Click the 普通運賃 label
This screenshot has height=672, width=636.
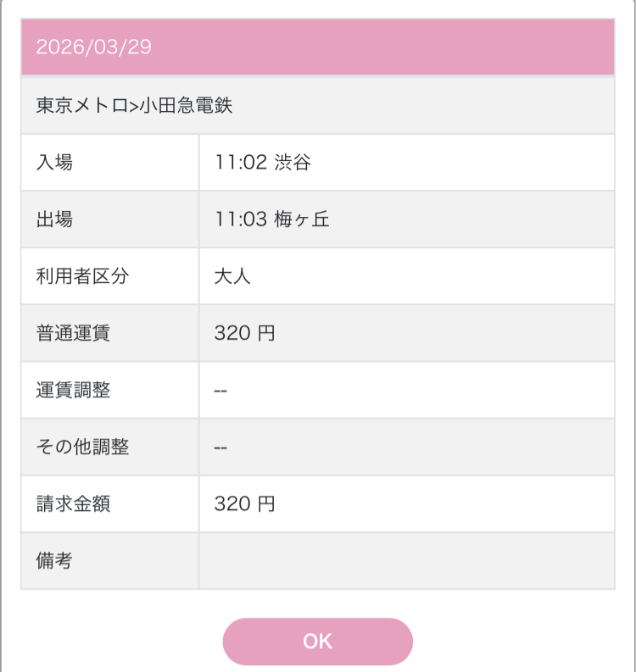click(73, 333)
